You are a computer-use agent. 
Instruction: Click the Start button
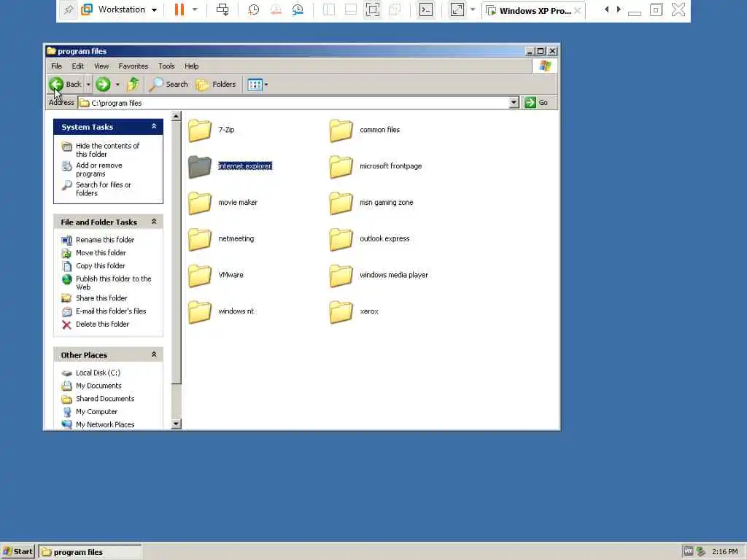click(x=18, y=551)
